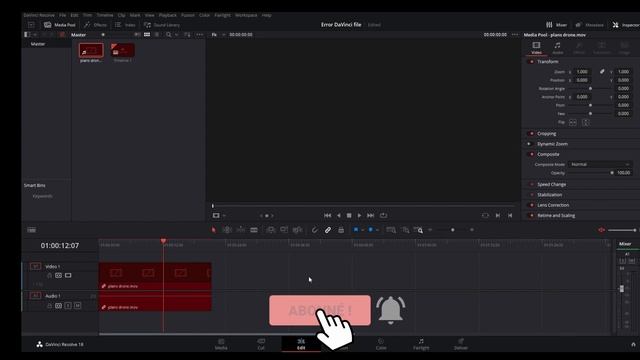Open the Composite Mode Normal dropdown
The height and width of the screenshot is (360, 640).
[x=600, y=164]
